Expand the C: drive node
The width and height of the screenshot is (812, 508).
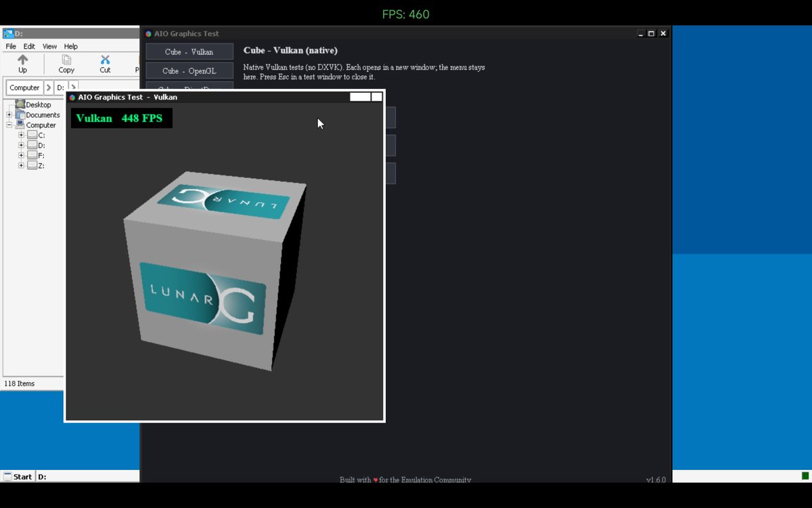tap(21, 135)
